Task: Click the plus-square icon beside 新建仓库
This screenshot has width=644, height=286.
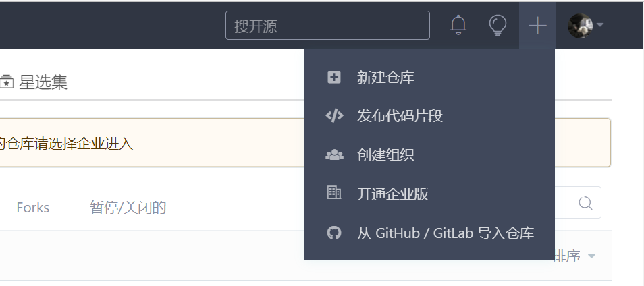Action: [x=334, y=78]
